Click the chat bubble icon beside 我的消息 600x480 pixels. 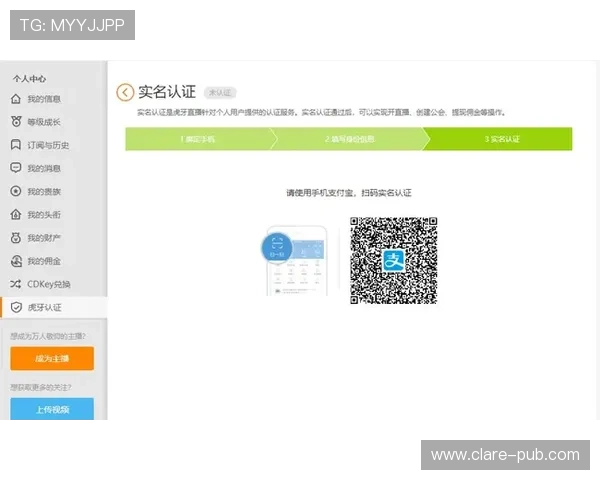tap(16, 168)
